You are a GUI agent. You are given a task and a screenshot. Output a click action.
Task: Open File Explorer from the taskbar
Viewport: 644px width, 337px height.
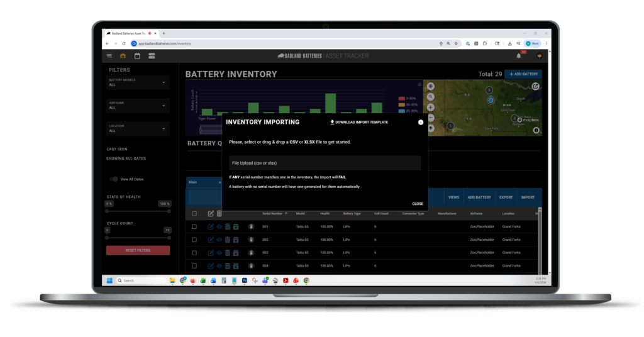tap(172, 281)
